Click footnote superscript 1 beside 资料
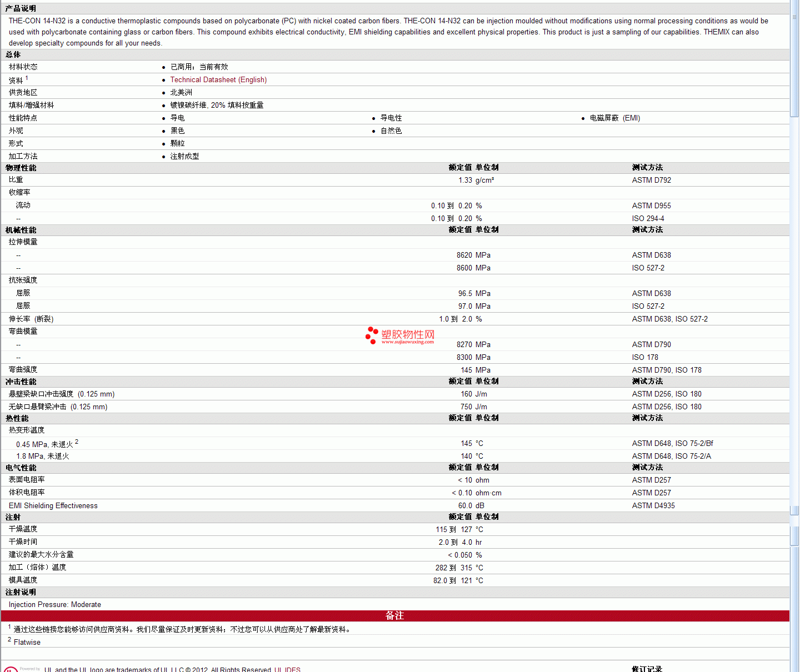This screenshot has height=672, width=800. point(27,78)
